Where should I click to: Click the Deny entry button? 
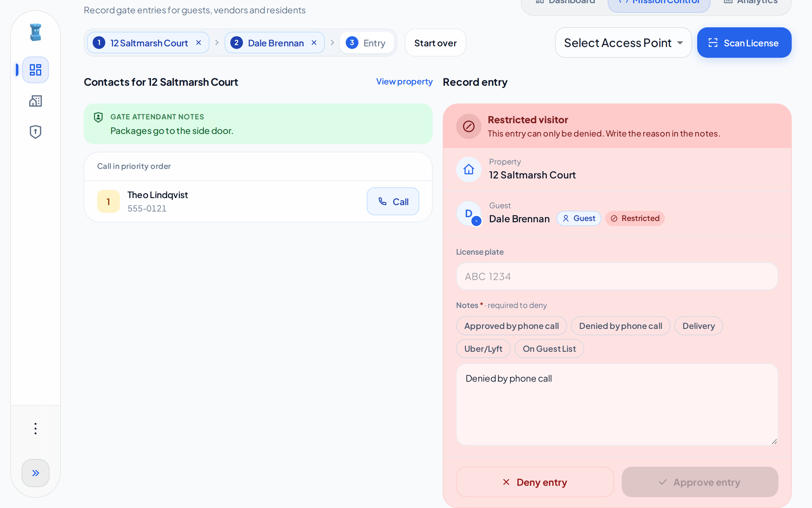[535, 482]
